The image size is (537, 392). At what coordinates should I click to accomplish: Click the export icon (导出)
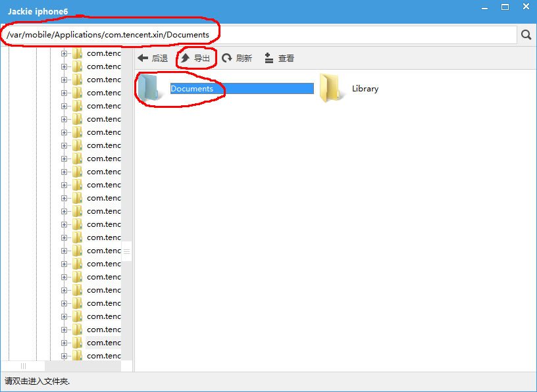[185, 58]
